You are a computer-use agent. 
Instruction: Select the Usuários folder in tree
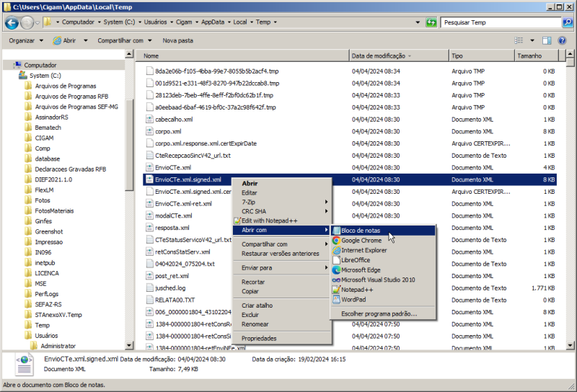point(46,336)
